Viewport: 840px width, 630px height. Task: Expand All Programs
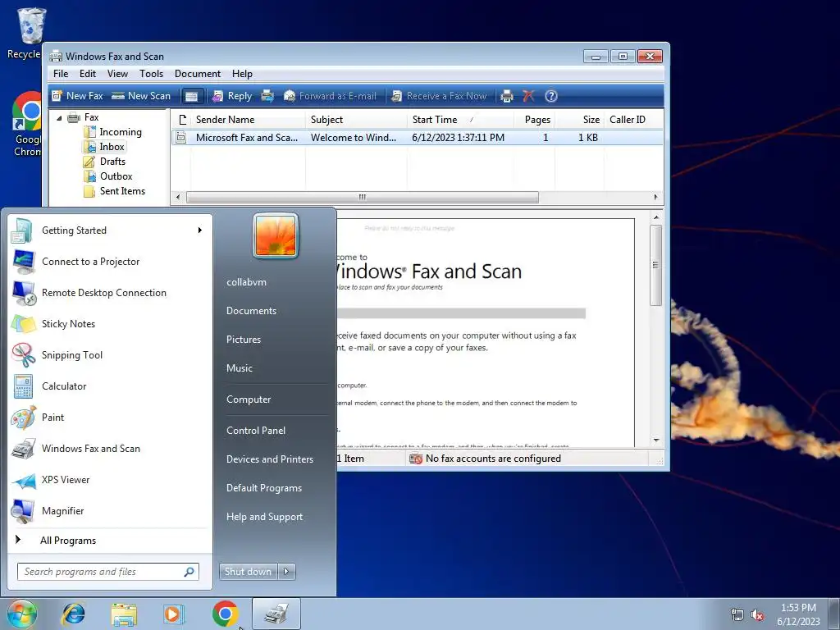107,540
